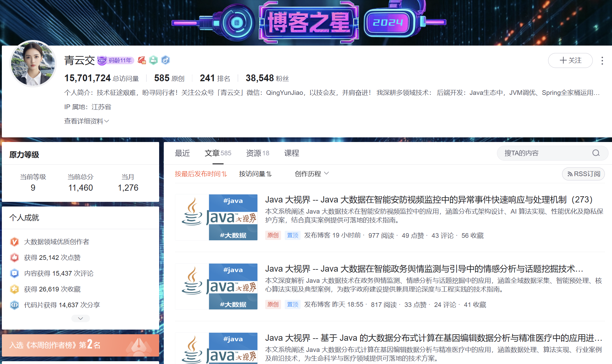Expand 查看详细资料 details
The image size is (612, 364).
(87, 121)
